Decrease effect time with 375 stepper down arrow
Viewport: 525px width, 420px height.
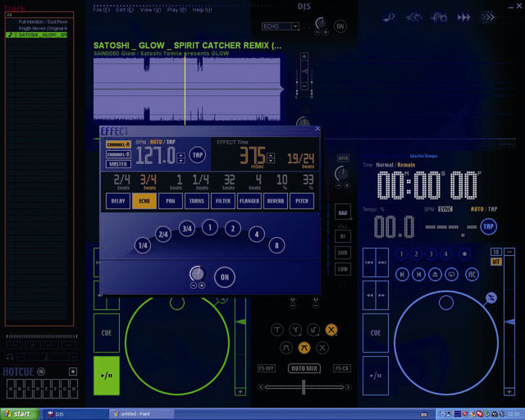click(272, 161)
